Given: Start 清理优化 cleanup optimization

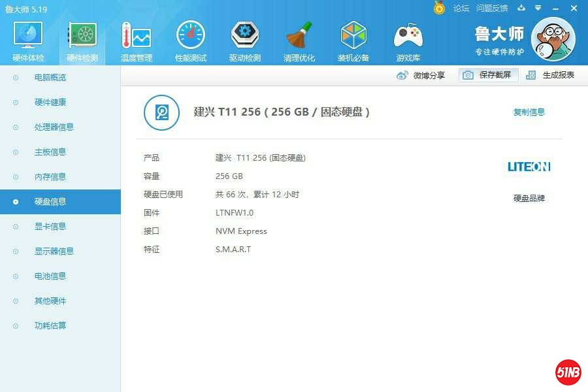Looking at the screenshot, I should (x=299, y=39).
